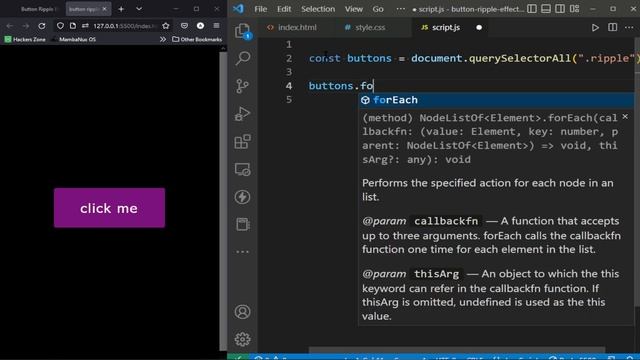Expand the hidden menu bar items
The image size is (640, 360).
point(401,9)
